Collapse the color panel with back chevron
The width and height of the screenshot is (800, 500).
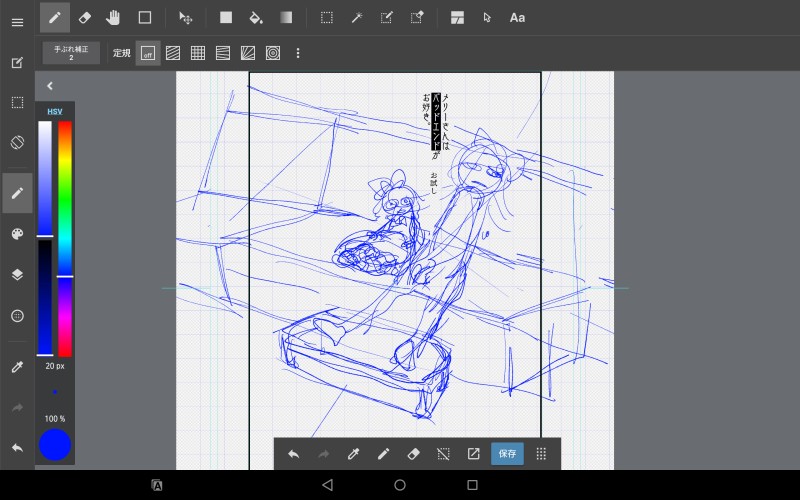[50, 86]
